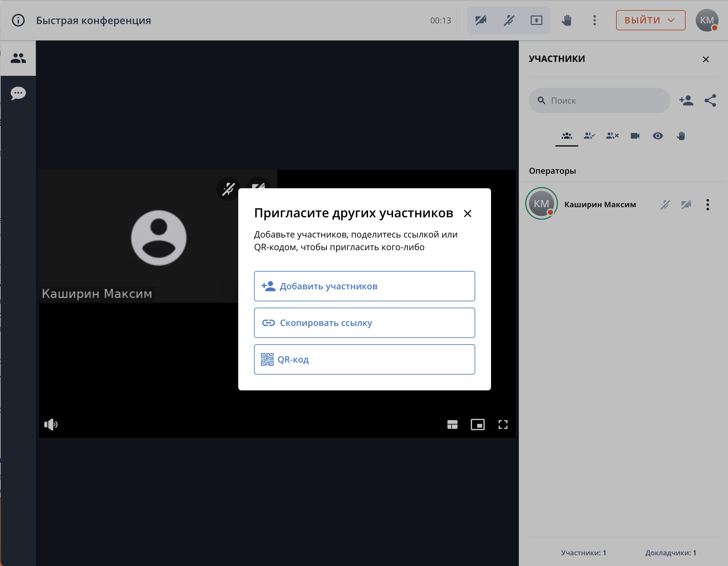Click Быстрая конференция title
The width and height of the screenshot is (728, 566).
coord(93,20)
